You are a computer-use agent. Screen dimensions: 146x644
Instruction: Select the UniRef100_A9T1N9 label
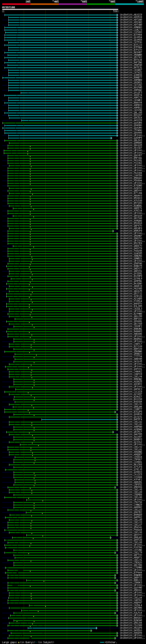coord(131,20)
